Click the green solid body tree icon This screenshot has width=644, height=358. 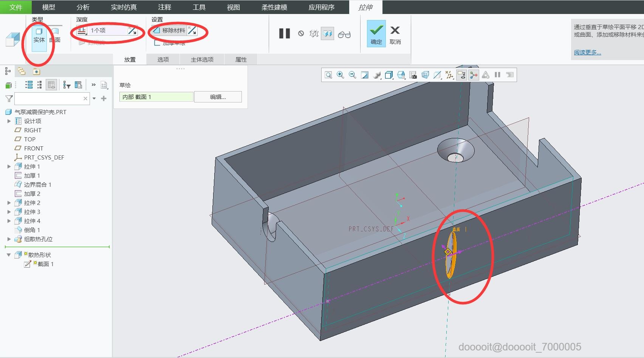[x=8, y=85]
